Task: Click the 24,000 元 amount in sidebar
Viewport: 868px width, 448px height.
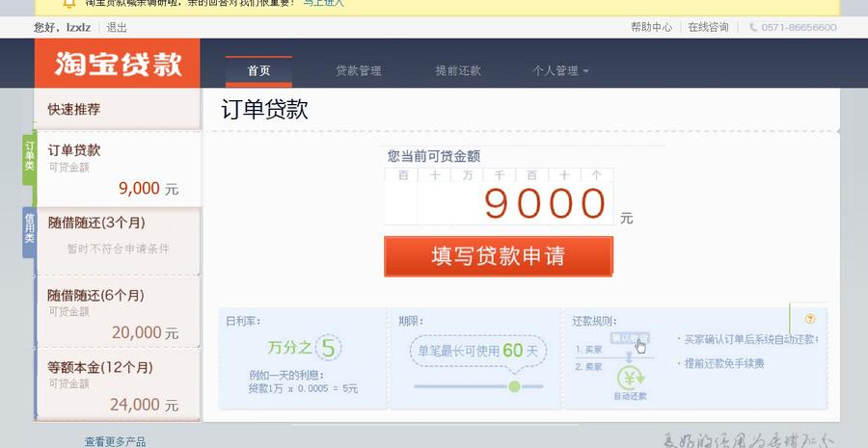Action: tap(144, 405)
